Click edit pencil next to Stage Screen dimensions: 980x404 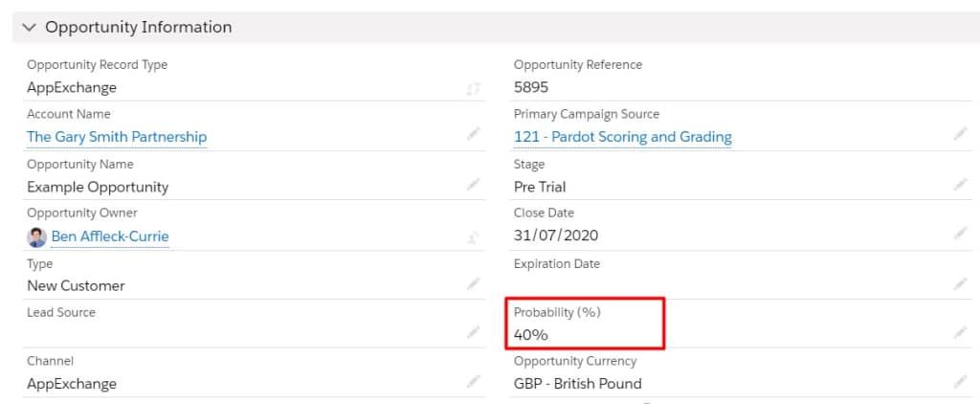(961, 184)
